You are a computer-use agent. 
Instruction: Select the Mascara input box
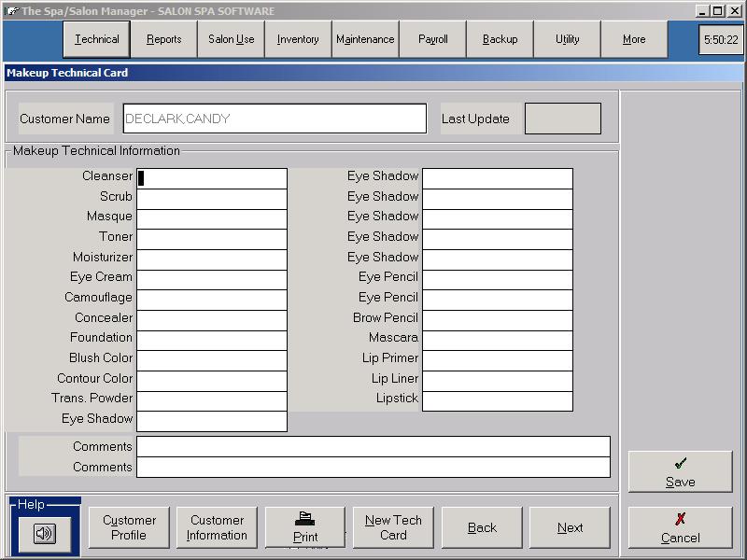(498, 338)
